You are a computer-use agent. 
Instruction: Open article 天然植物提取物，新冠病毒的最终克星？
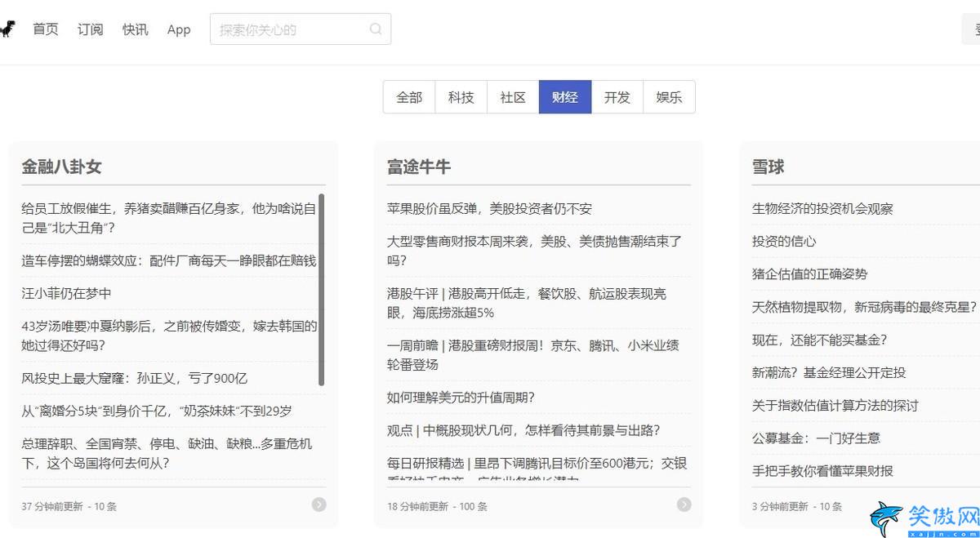coord(865,306)
